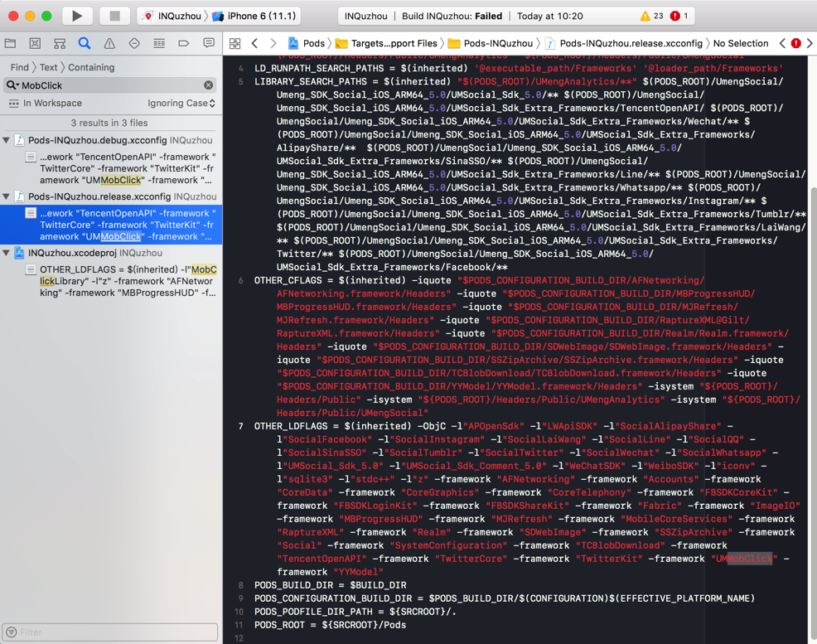Open search options magnifier dropdown
The width and height of the screenshot is (817, 644).
(x=12, y=85)
